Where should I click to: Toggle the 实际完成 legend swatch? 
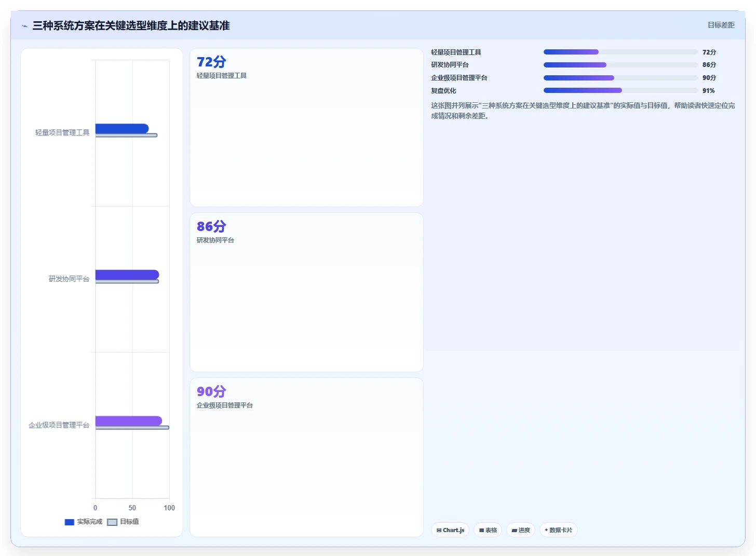pyautogui.click(x=70, y=522)
